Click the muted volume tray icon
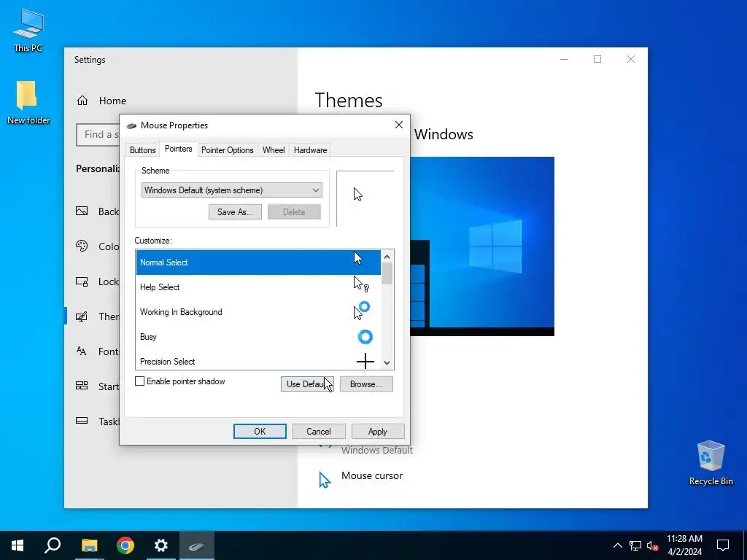747x560 pixels. tap(653, 545)
